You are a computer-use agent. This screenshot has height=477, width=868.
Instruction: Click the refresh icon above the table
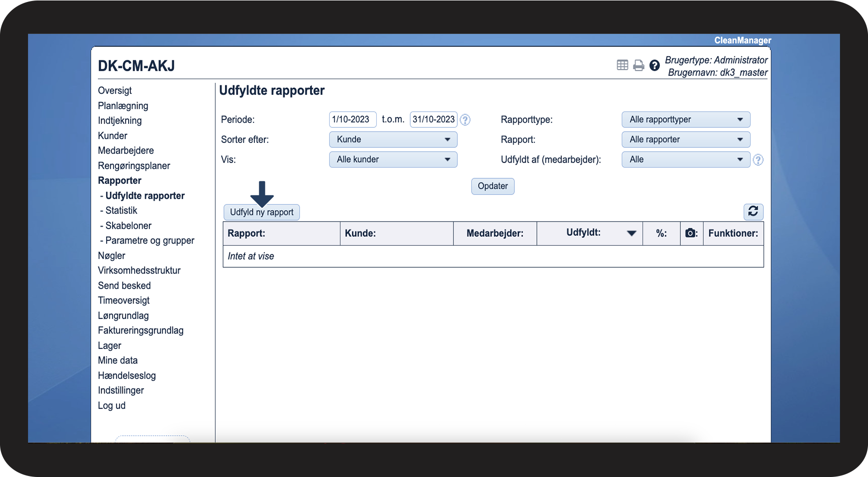coord(753,212)
